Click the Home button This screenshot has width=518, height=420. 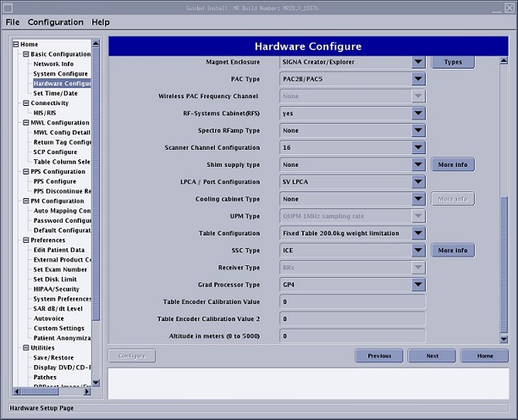[484, 356]
